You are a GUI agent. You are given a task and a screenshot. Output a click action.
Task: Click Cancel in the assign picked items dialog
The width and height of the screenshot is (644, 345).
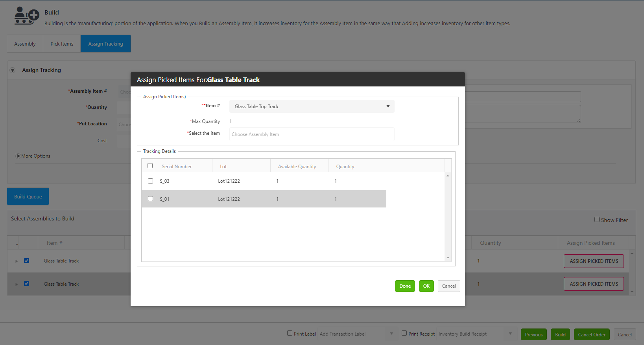coord(448,286)
